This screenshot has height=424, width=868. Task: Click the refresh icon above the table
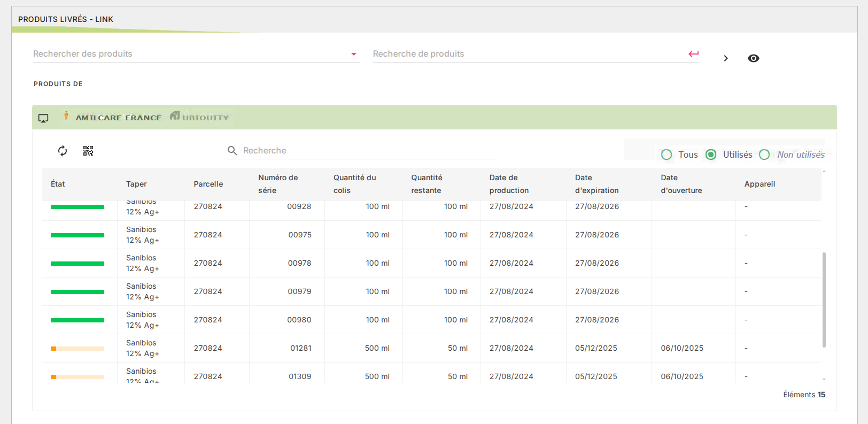63,151
